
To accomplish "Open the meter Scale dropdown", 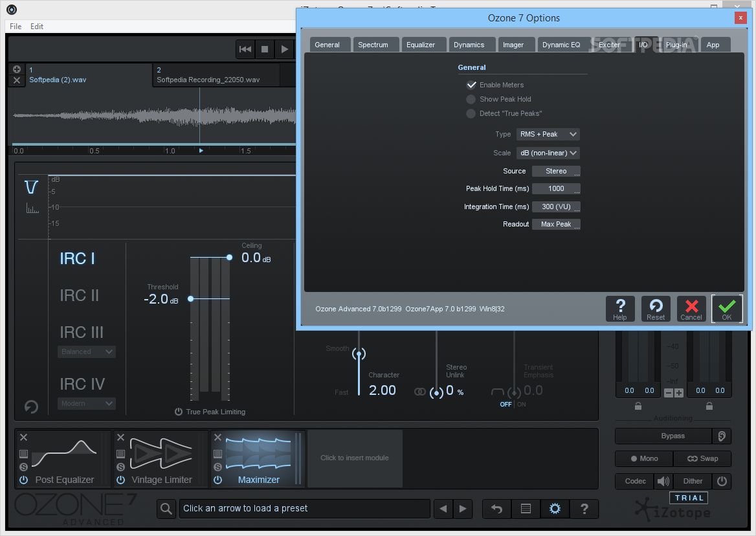I will pos(548,153).
